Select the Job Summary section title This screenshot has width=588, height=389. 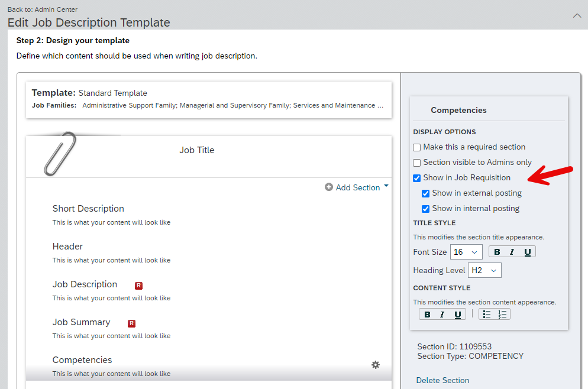tap(82, 322)
